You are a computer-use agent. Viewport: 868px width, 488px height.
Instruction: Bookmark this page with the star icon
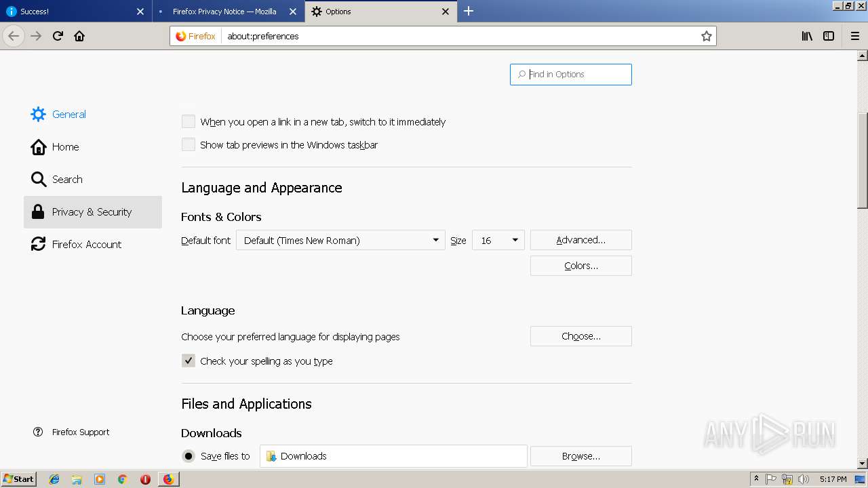coord(706,36)
